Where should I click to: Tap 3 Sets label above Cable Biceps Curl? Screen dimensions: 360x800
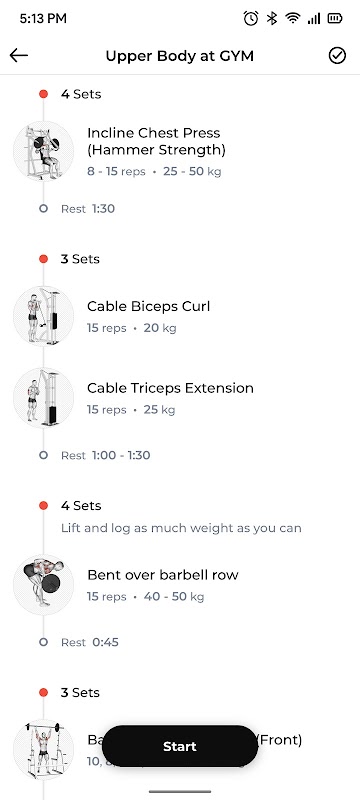pyautogui.click(x=80, y=259)
